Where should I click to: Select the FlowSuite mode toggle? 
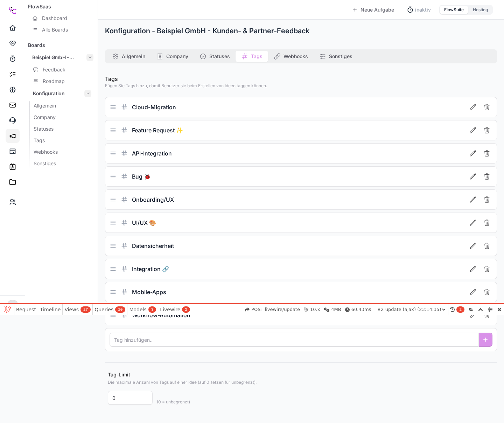454,10
